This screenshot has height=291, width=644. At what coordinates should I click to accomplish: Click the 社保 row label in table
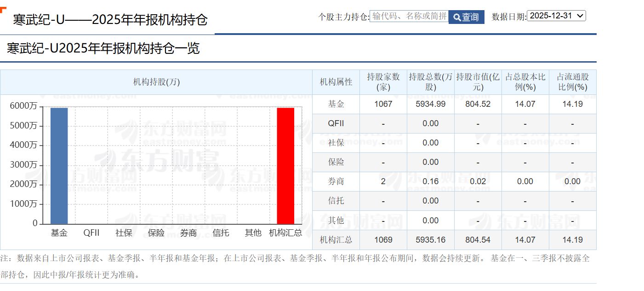[336, 143]
